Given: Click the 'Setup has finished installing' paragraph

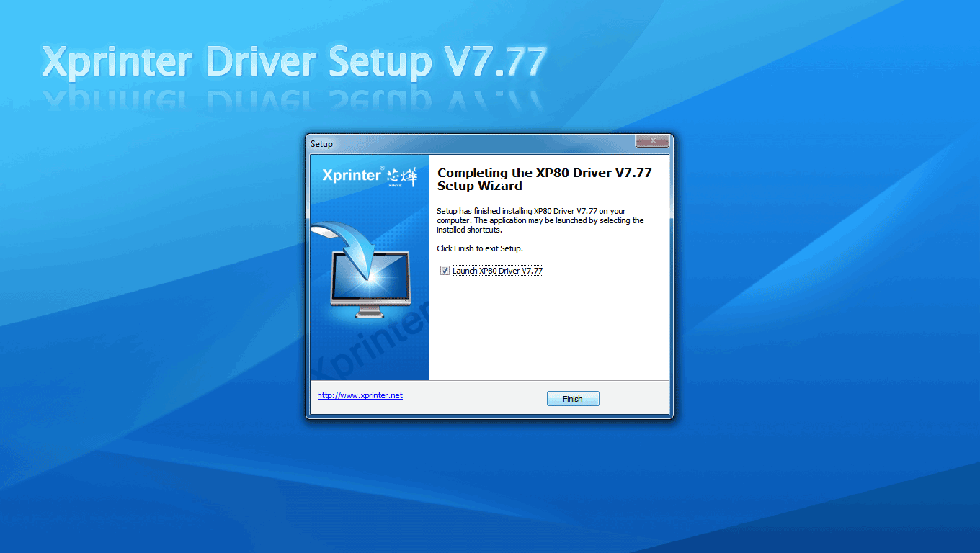Looking at the screenshot, I should 540,220.
